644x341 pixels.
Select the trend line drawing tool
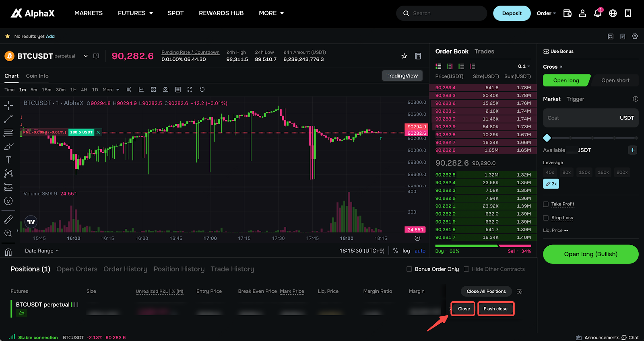[x=8, y=119]
